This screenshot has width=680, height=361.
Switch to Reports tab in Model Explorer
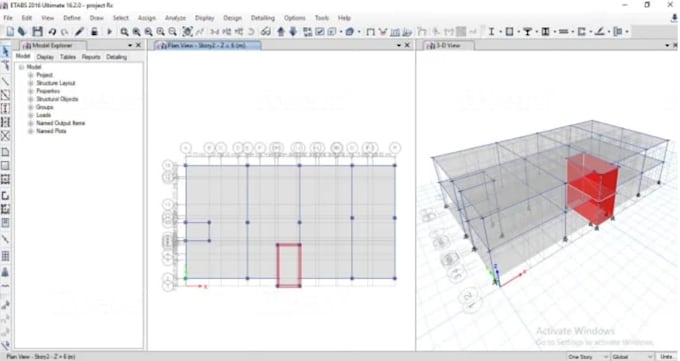coord(91,57)
